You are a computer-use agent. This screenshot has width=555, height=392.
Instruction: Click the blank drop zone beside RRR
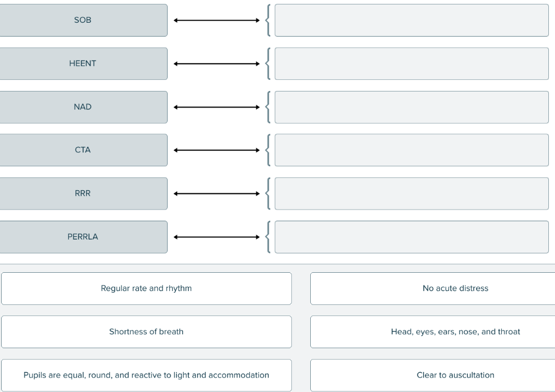411,194
